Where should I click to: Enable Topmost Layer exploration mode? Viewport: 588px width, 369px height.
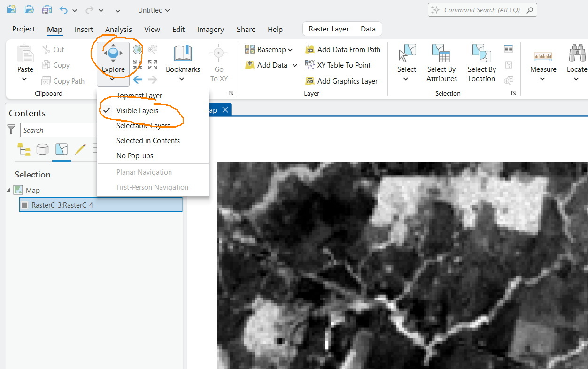pyautogui.click(x=139, y=95)
